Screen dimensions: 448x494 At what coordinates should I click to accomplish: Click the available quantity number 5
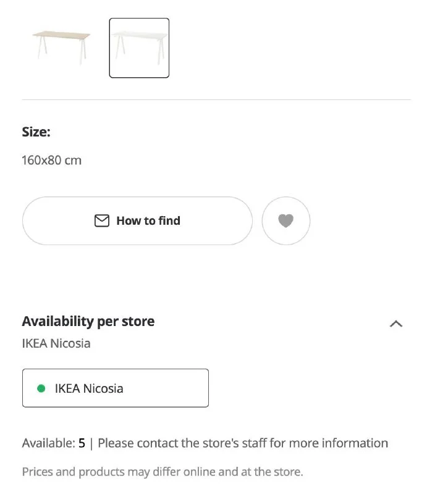82,443
